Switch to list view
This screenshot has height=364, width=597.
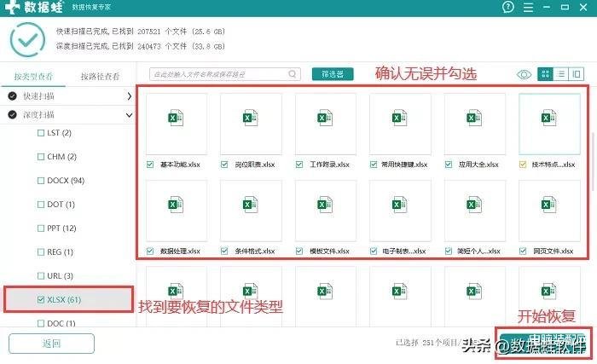pyautogui.click(x=560, y=74)
